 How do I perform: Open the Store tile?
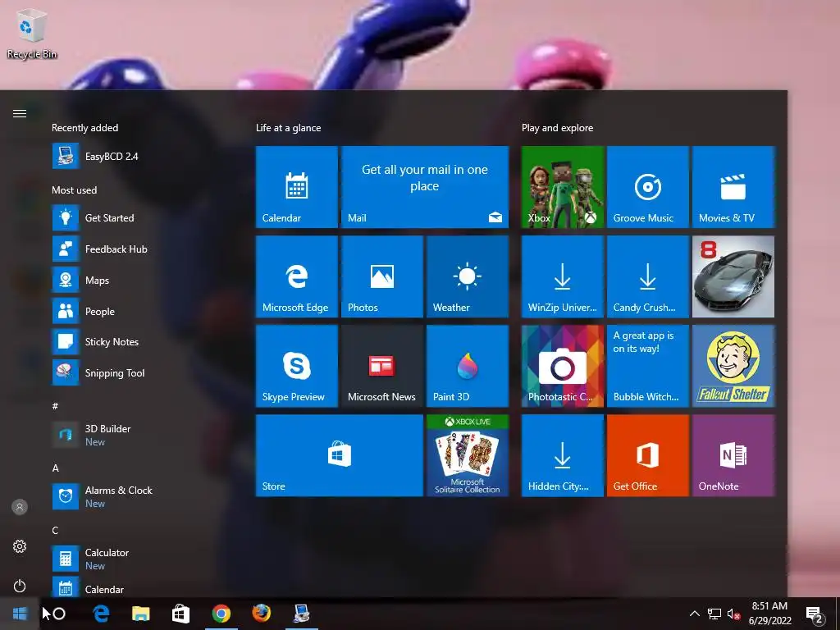[339, 455]
